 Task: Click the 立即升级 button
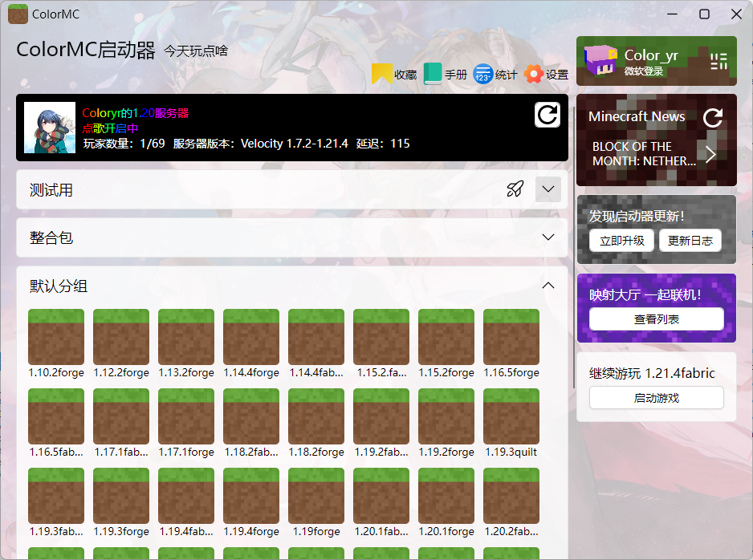click(621, 241)
